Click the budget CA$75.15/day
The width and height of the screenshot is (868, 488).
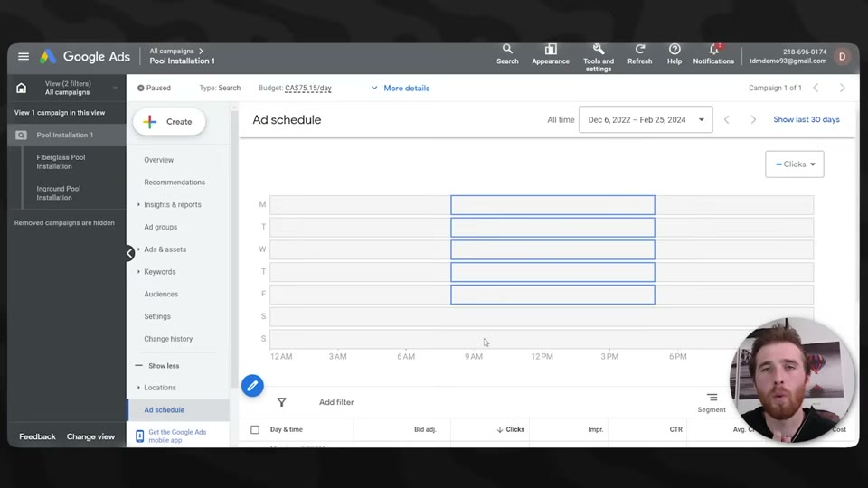307,88
